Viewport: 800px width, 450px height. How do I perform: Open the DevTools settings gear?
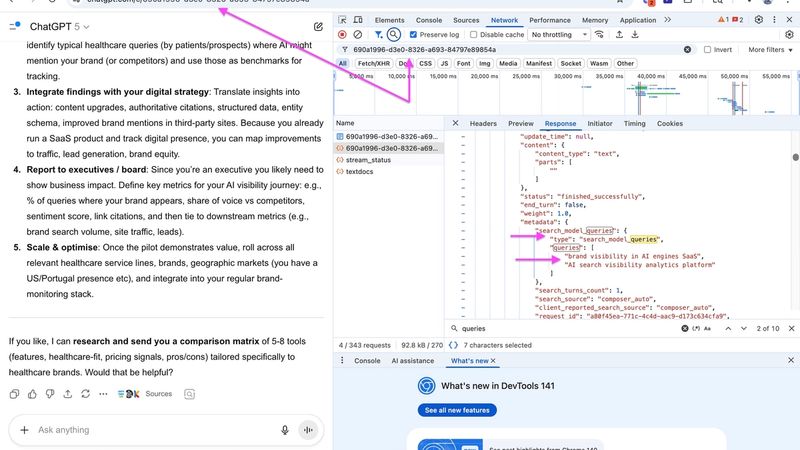pyautogui.click(x=759, y=19)
